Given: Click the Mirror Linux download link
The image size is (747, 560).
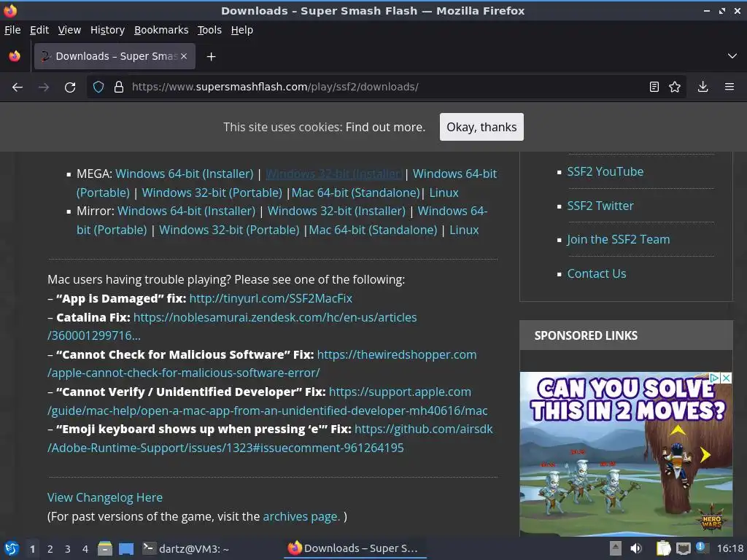Looking at the screenshot, I should coord(464,230).
